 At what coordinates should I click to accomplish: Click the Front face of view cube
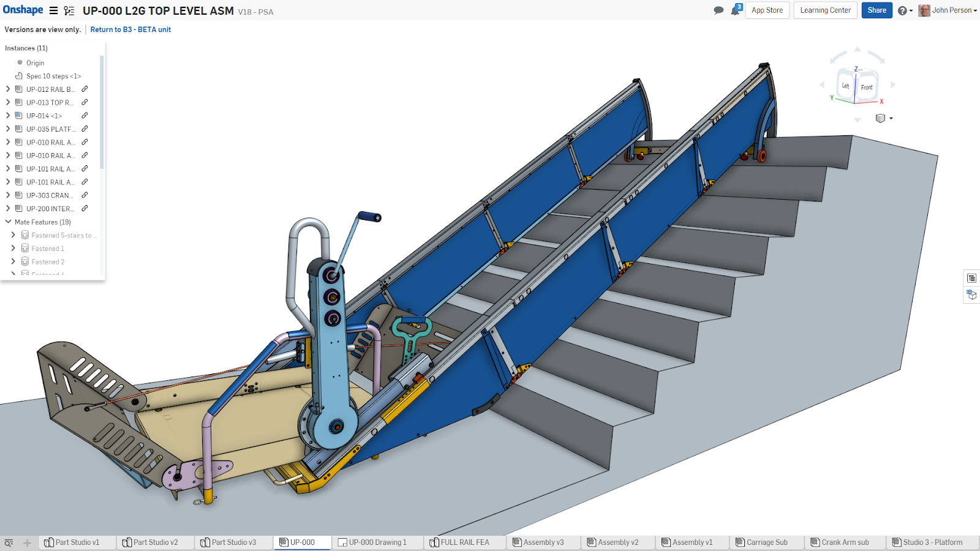point(866,88)
